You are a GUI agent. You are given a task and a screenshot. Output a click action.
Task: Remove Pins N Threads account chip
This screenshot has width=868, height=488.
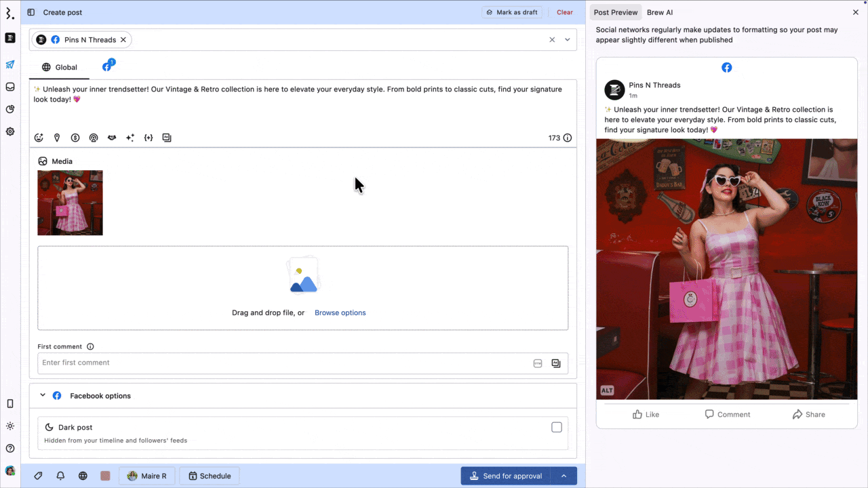pyautogui.click(x=123, y=40)
